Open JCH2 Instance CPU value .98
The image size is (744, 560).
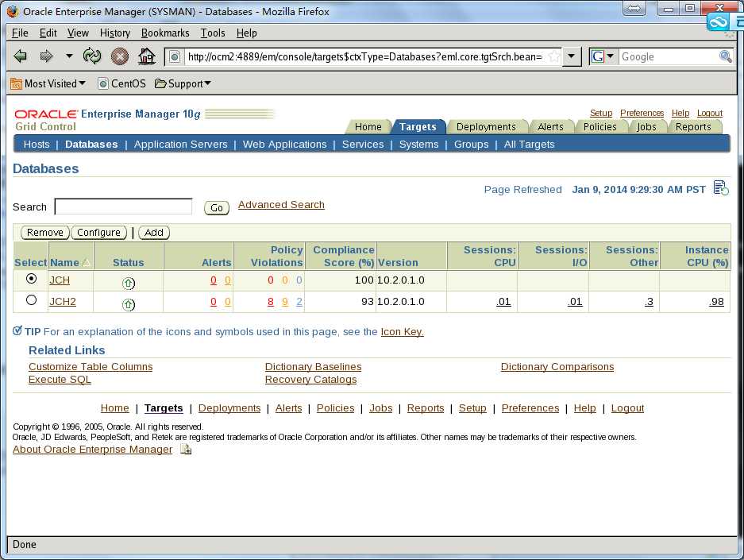[x=717, y=301]
